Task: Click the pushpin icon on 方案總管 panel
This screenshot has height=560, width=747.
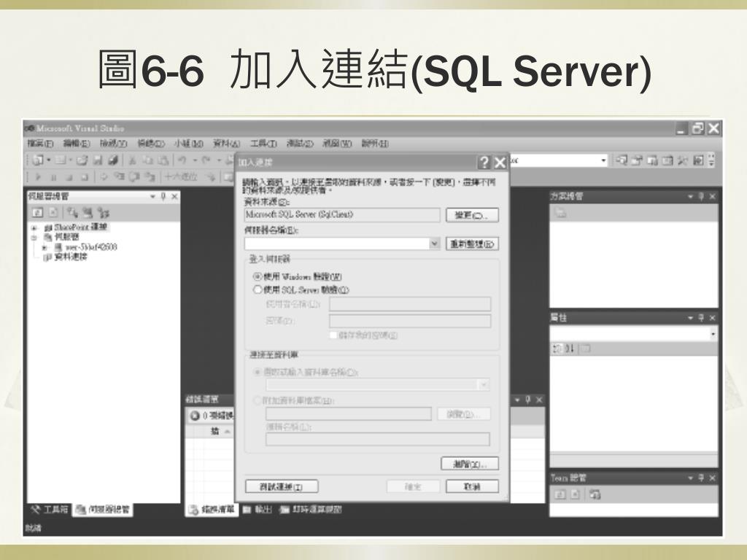Action: (701, 196)
